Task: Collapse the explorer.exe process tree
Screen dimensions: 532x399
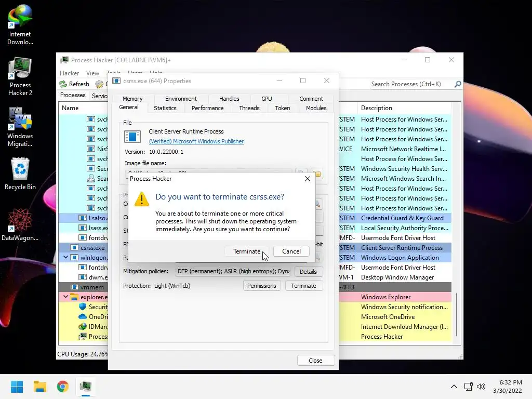Action: click(65, 297)
